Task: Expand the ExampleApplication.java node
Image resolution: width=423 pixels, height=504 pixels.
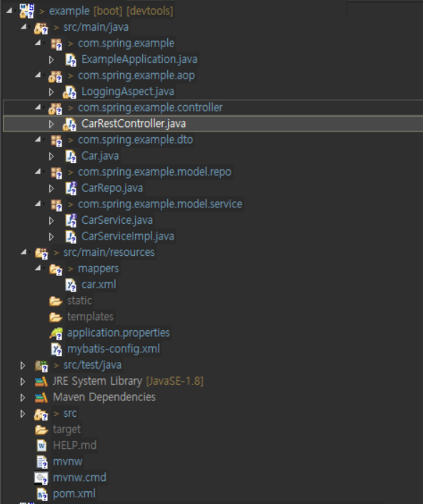Action: click(51, 60)
